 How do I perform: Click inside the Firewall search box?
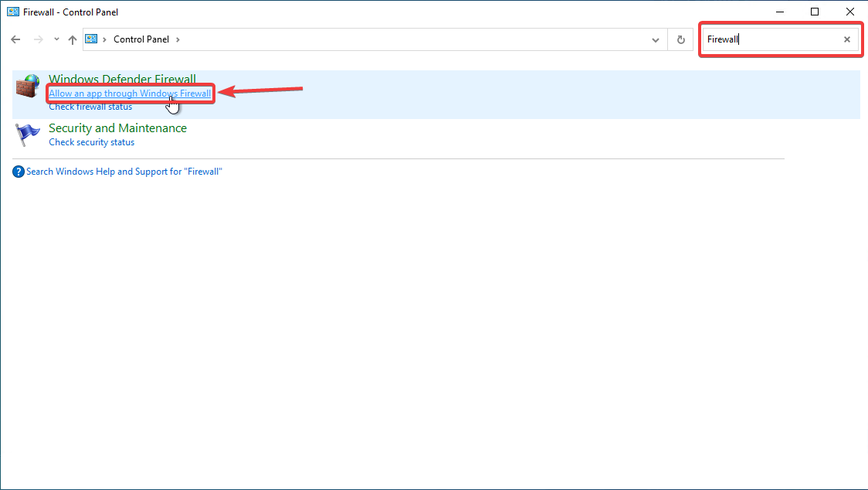tap(772, 39)
